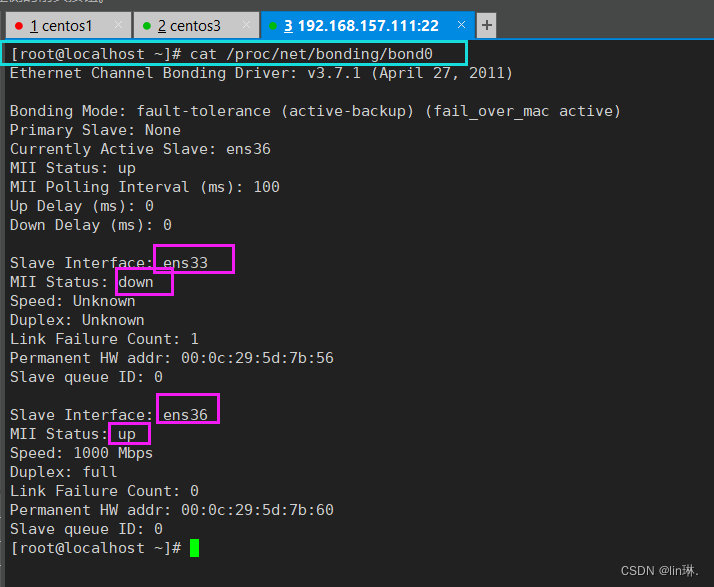Screen dimensions: 714x587
Task: Click the Bonding Mode fault-tolerance line
Action: coord(315,111)
